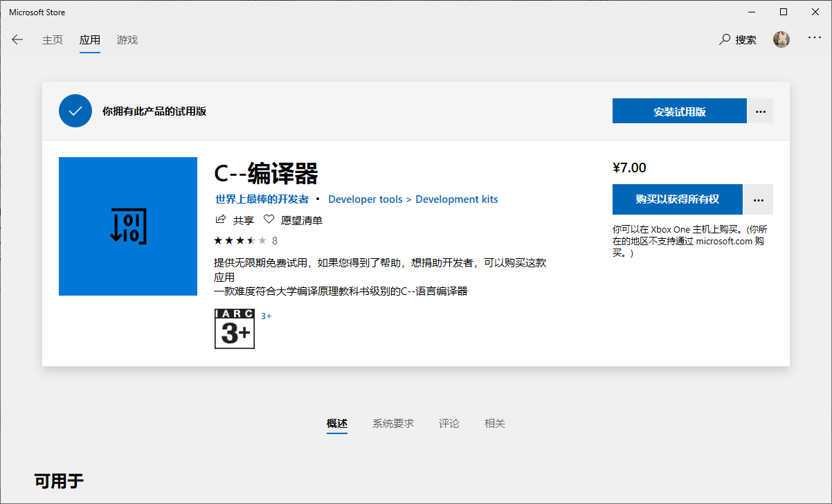Click the ¥7.00 price text

629,168
